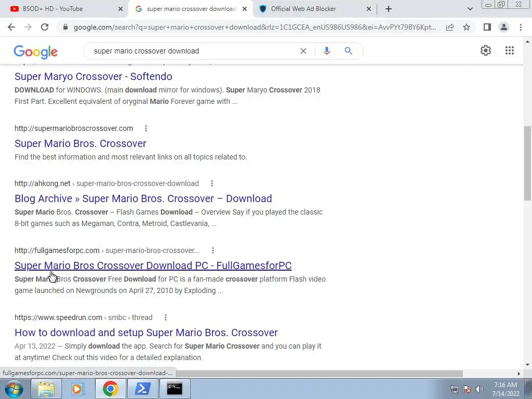Click the browser forward arrow
532x399 pixels.
point(28,27)
